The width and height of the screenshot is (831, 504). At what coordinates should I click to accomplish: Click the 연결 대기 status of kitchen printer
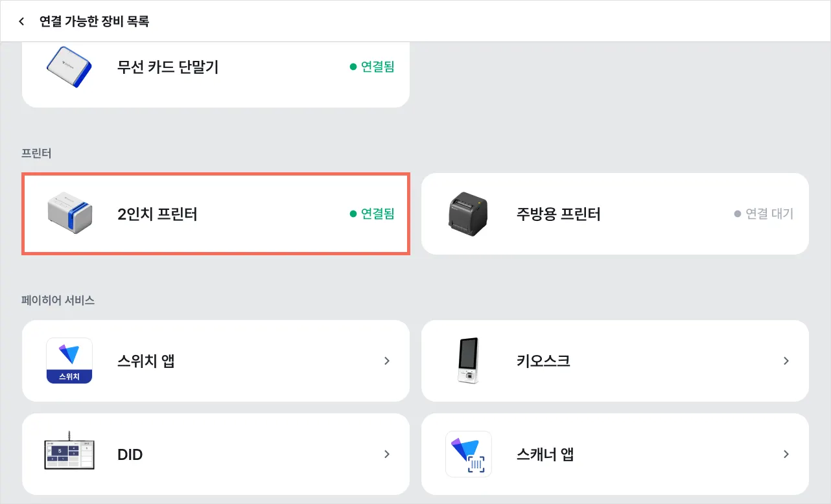pyautogui.click(x=764, y=214)
